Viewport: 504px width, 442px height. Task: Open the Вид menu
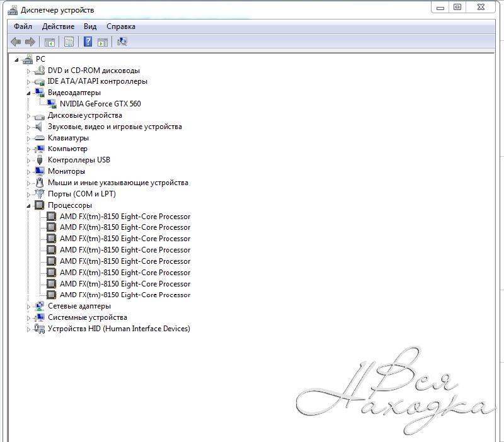click(x=90, y=26)
